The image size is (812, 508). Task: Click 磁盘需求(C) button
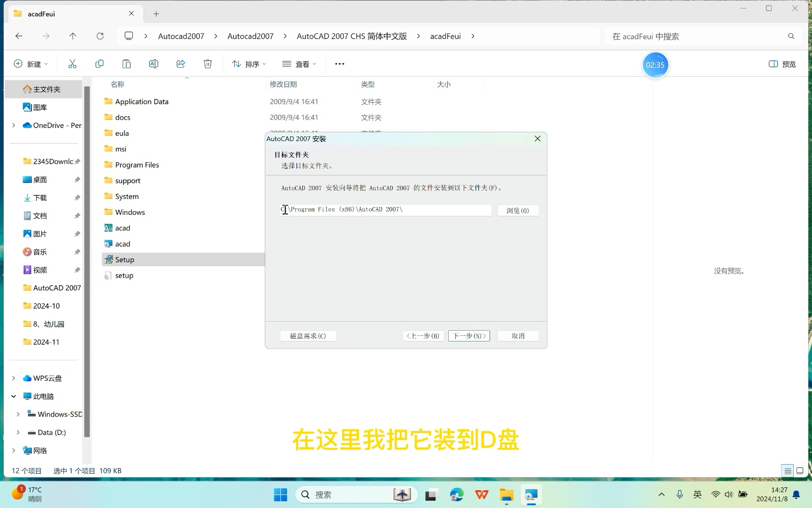point(308,336)
